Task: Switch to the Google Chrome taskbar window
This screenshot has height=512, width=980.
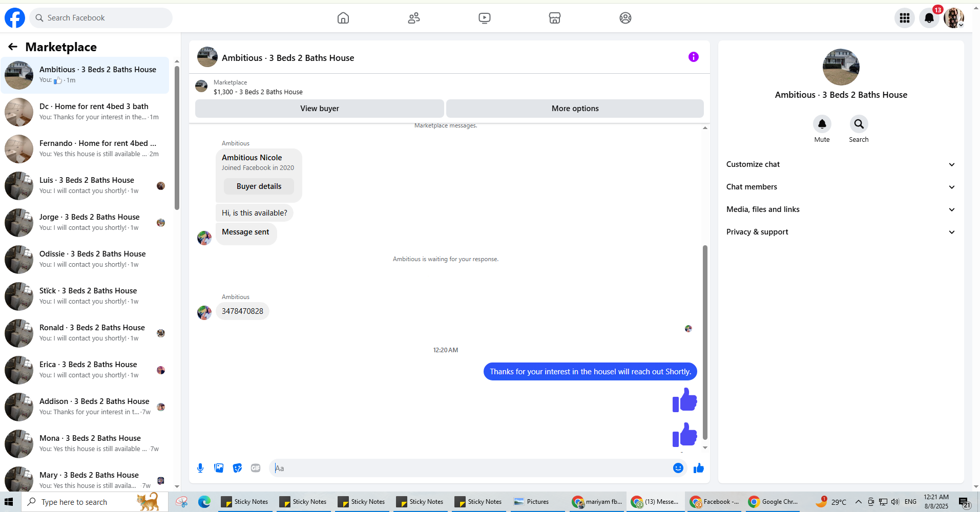Action: point(773,502)
